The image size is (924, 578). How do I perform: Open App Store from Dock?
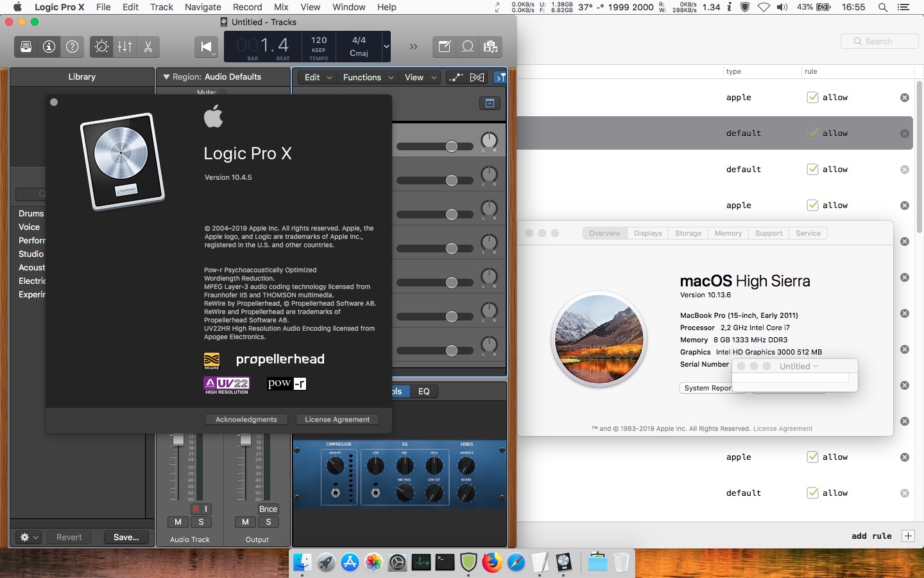[350, 563]
